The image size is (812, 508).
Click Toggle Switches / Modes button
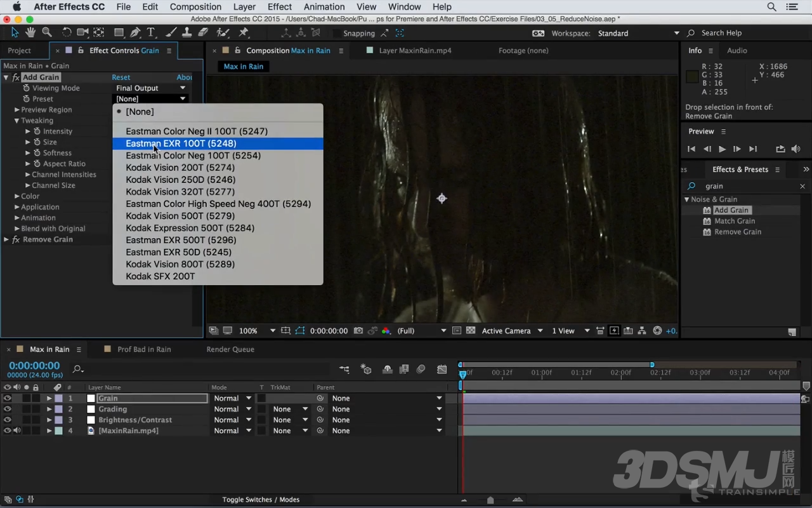pyautogui.click(x=261, y=500)
